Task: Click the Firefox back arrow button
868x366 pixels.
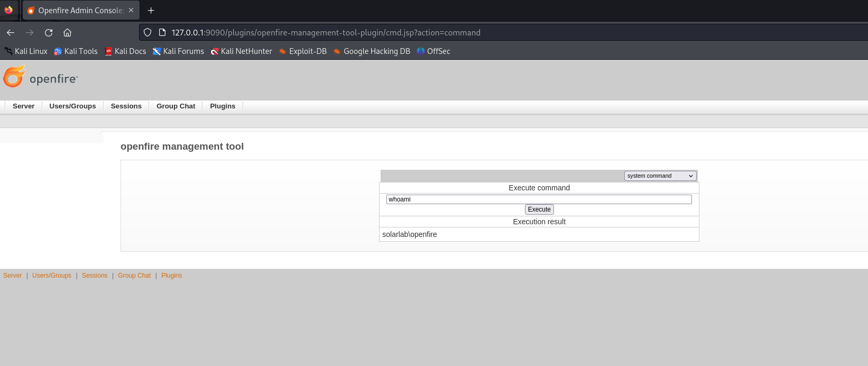Action: pyautogui.click(x=11, y=33)
